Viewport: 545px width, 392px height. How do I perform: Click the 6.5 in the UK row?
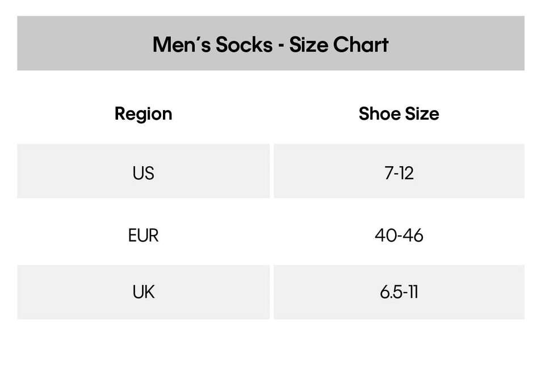pyautogui.click(x=390, y=292)
